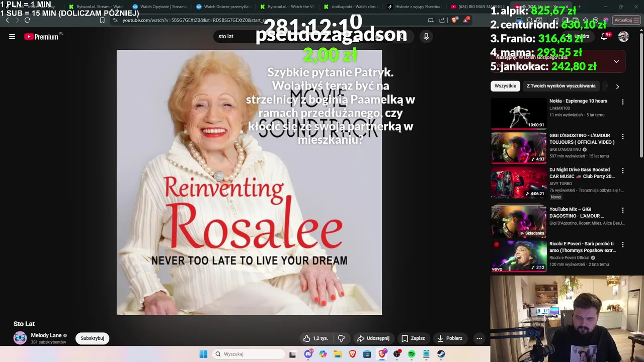This screenshot has height=362, width=644.
Task: Expand the next-up playlist panel chevron
Action: 616,61
